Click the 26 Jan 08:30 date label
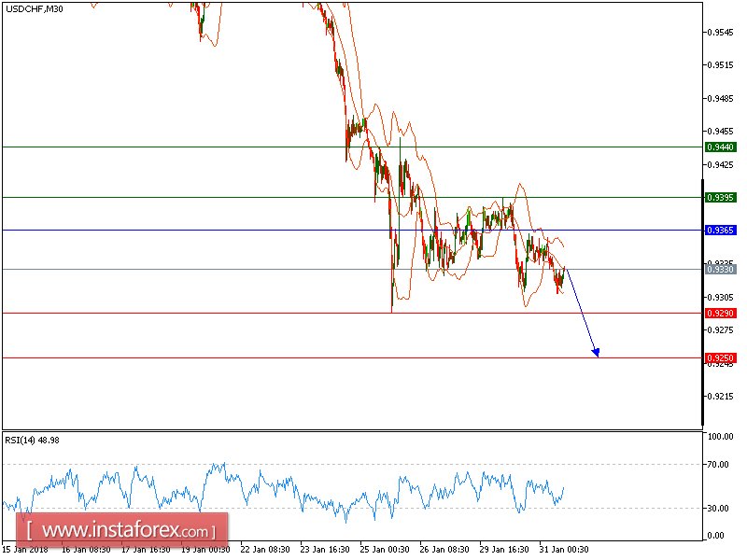The height and width of the screenshot is (560, 747). pos(443,550)
